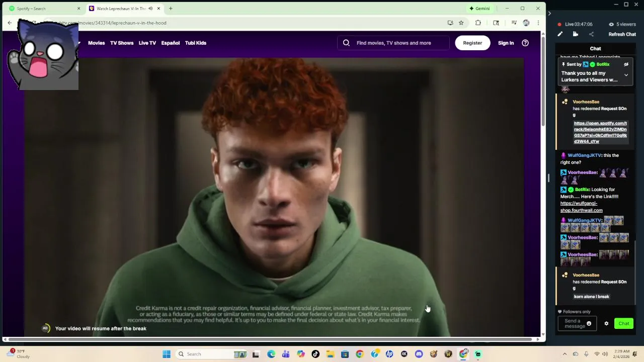Click the Sign In link
The height and width of the screenshot is (362, 644).
pos(506,43)
